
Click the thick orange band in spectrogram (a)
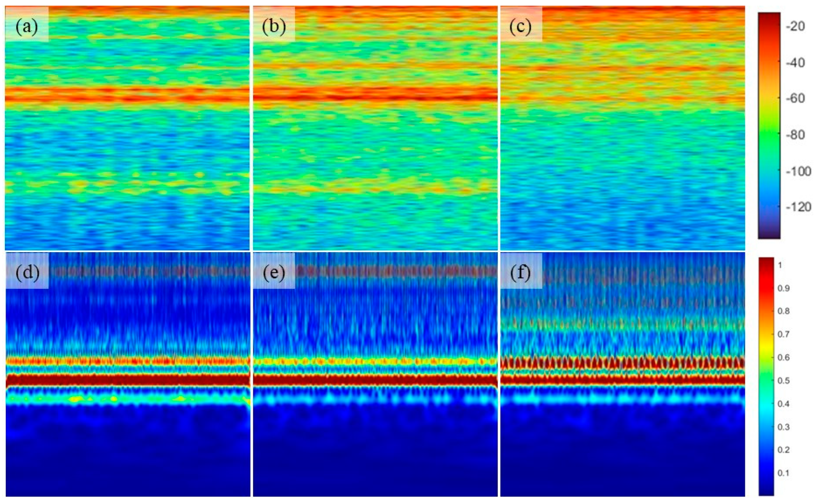(127, 94)
